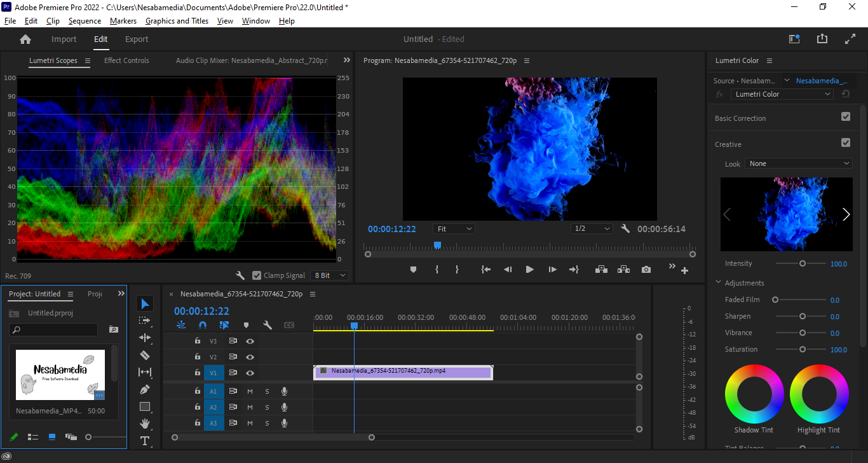Select the Hand tool
This screenshot has width=868, height=463.
click(145, 424)
